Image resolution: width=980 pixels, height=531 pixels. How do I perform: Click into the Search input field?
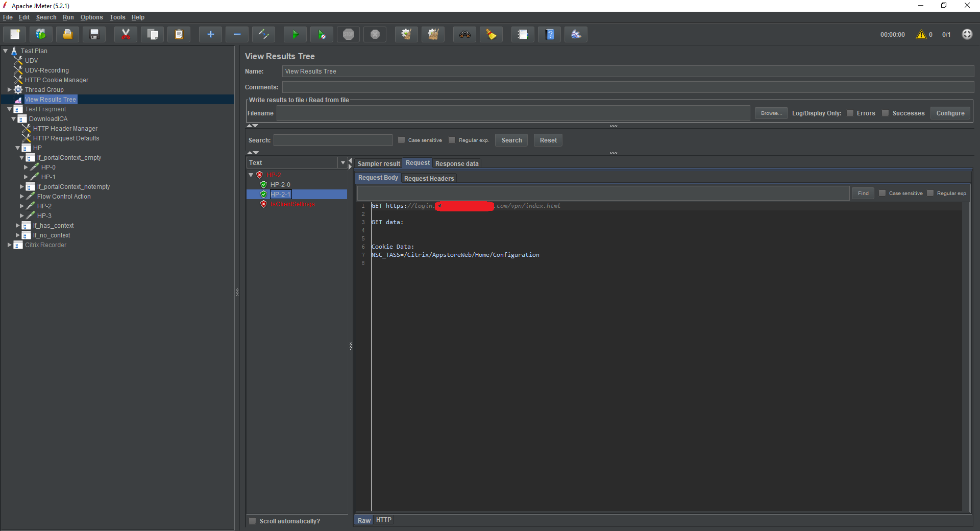(333, 140)
